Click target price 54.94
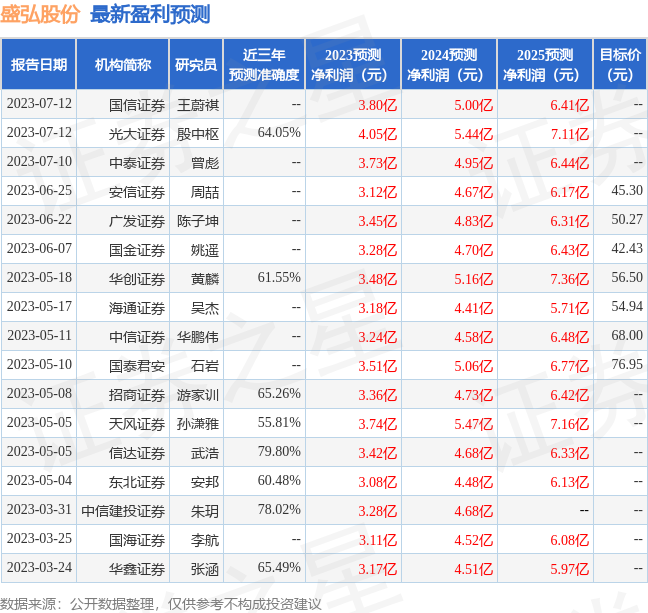The image size is (648, 613). 627,306
